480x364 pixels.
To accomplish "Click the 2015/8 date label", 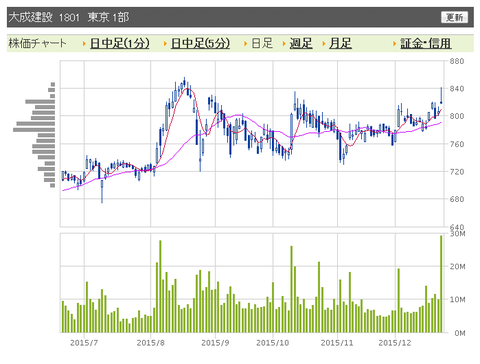I will coord(150,343).
